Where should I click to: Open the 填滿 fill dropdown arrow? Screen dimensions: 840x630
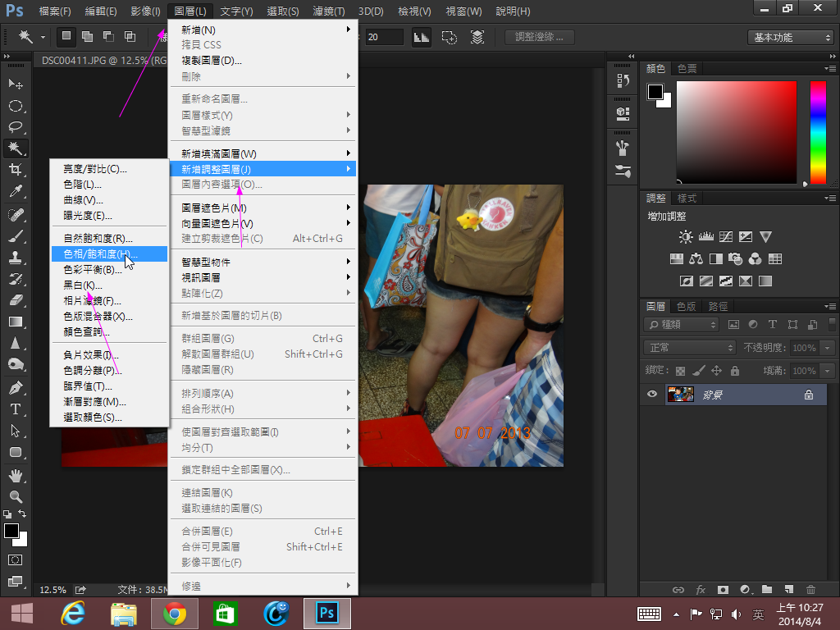click(828, 371)
